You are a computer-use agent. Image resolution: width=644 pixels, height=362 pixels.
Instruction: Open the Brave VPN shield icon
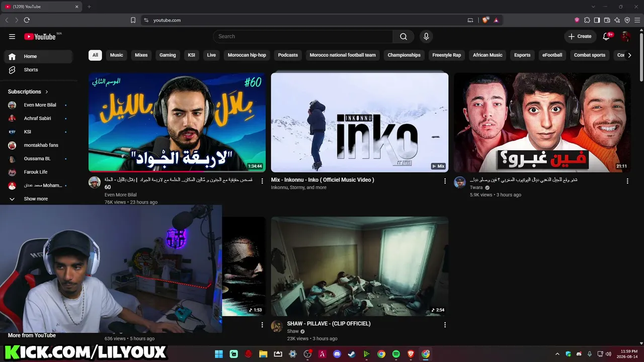[x=627, y=20]
